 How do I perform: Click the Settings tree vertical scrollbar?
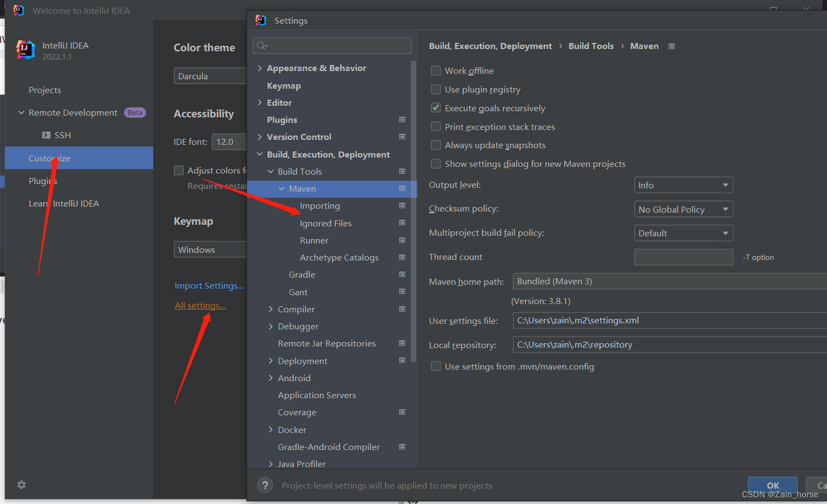413,211
